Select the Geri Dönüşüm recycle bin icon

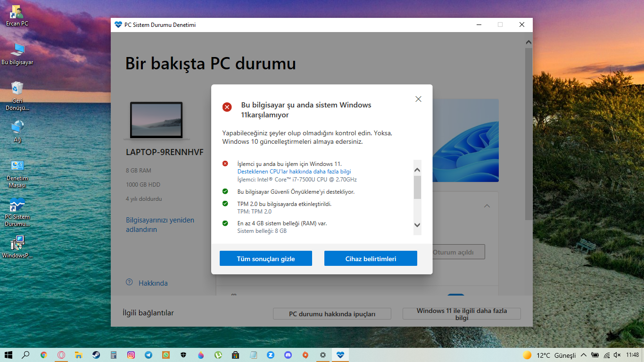17,96
